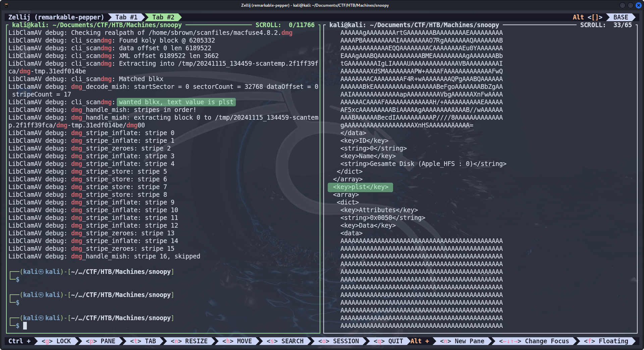The height and width of the screenshot is (350, 644).
Task: Click the active shell prompt with cursor
Action: point(25,326)
